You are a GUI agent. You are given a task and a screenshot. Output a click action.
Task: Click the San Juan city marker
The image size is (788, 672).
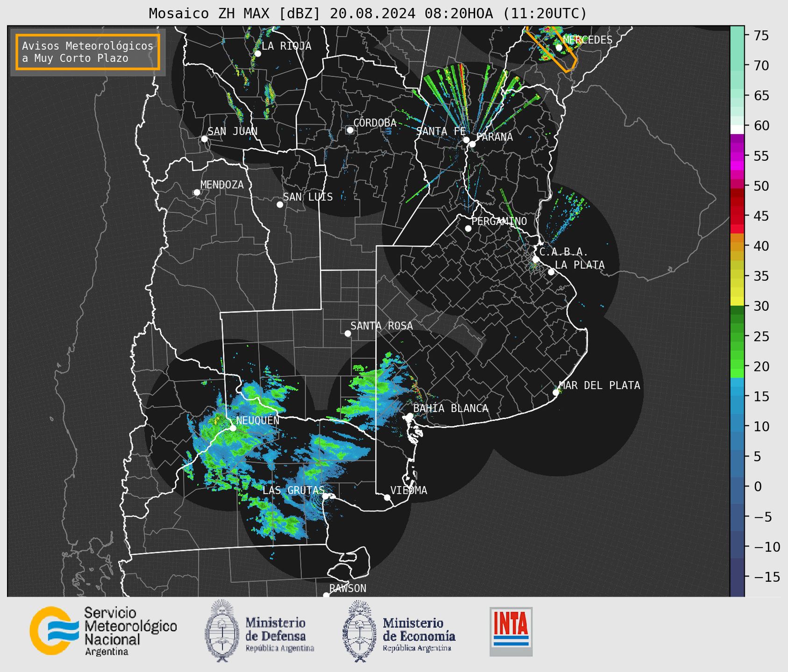204,139
